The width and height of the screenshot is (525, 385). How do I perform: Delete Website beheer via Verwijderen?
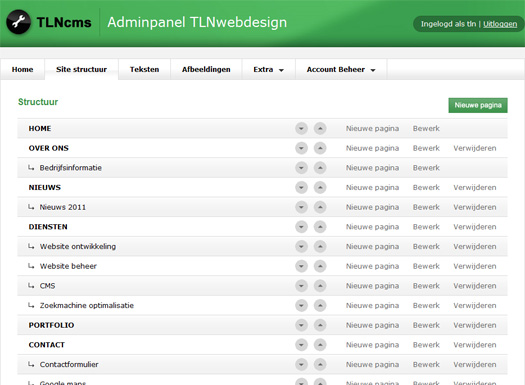[x=474, y=266]
